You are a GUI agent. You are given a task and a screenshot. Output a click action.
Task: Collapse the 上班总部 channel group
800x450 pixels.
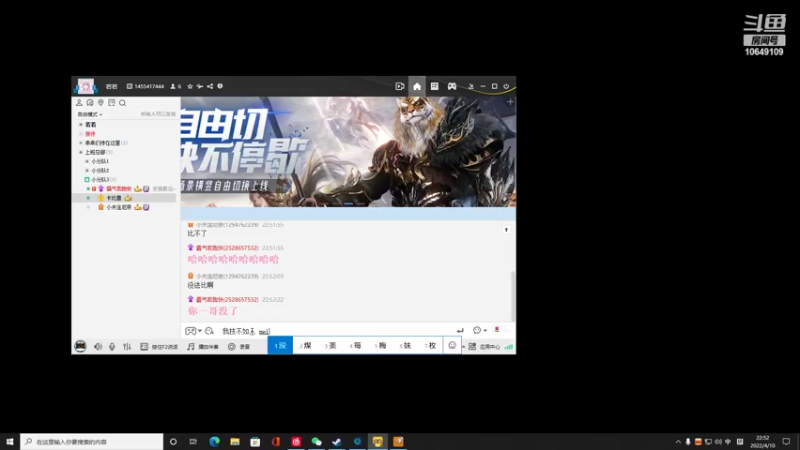tap(81, 152)
